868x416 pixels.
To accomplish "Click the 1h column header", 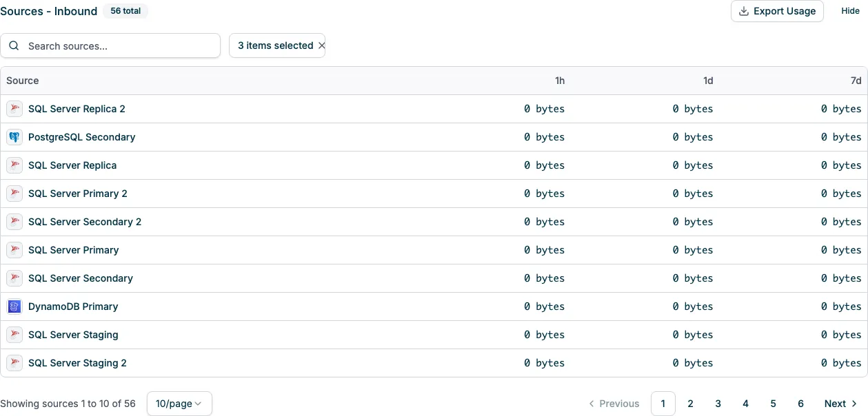I will [x=560, y=81].
